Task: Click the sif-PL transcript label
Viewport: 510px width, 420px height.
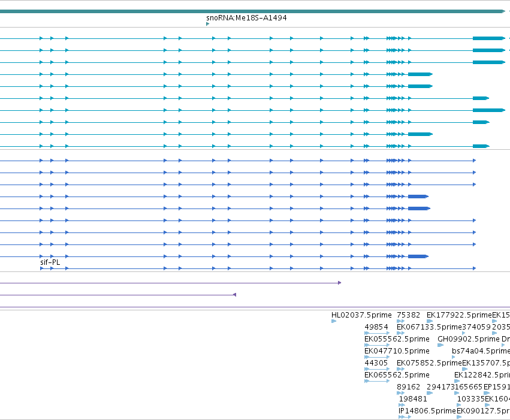Action: click(x=50, y=262)
